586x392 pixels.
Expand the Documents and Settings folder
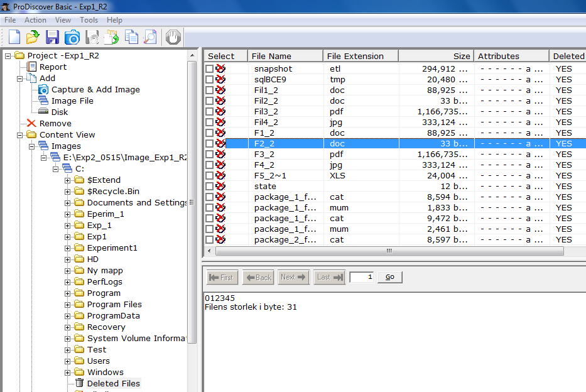68,203
